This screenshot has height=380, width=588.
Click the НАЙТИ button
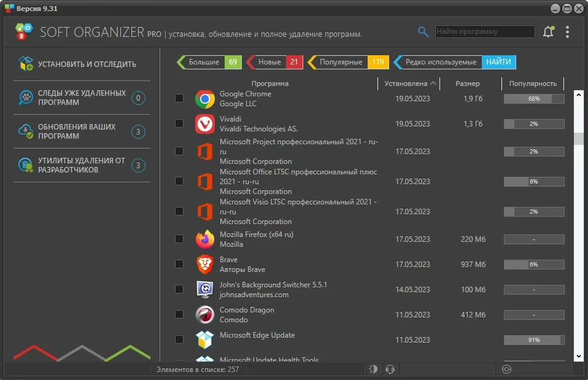(x=498, y=62)
